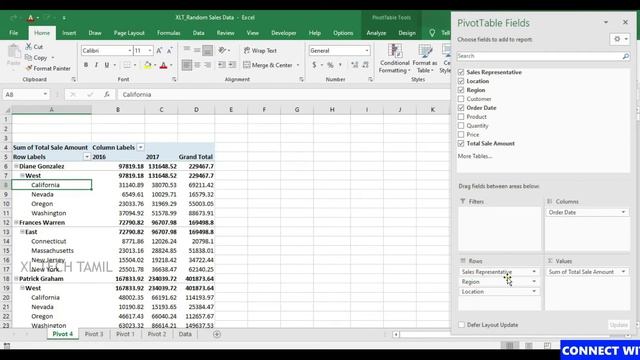640x360 pixels.
Task: Uncheck the Sales Representative field
Action: pyautogui.click(x=461, y=72)
